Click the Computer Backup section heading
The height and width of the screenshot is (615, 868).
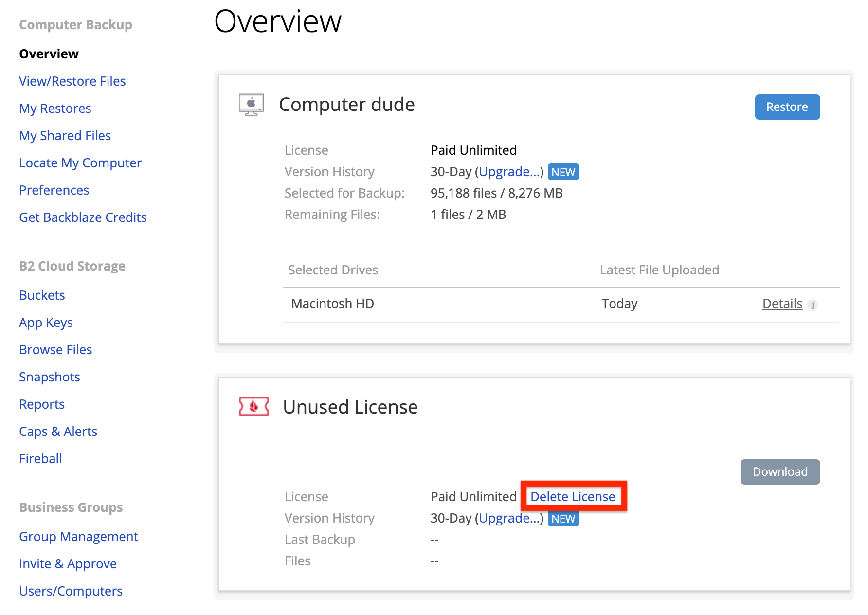[75, 25]
